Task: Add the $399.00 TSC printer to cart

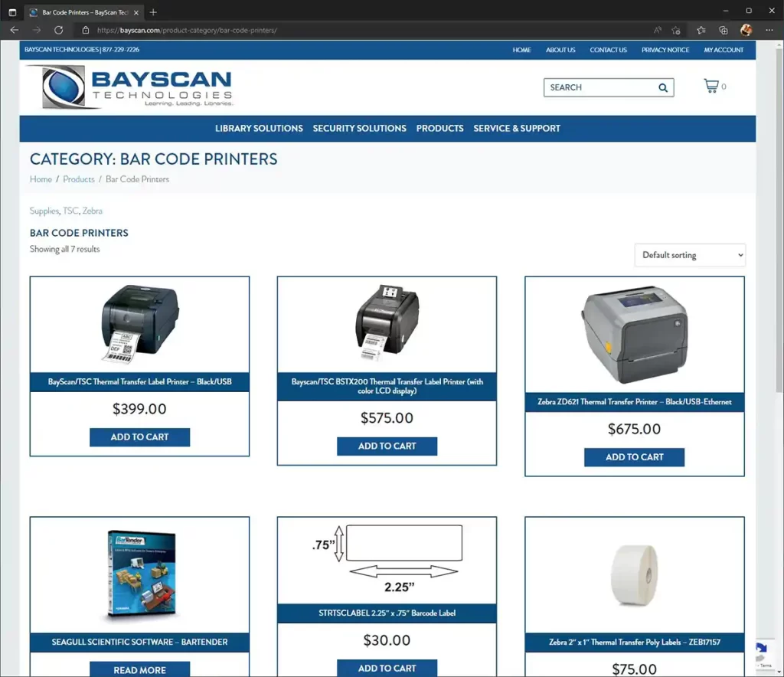Action: tap(139, 437)
